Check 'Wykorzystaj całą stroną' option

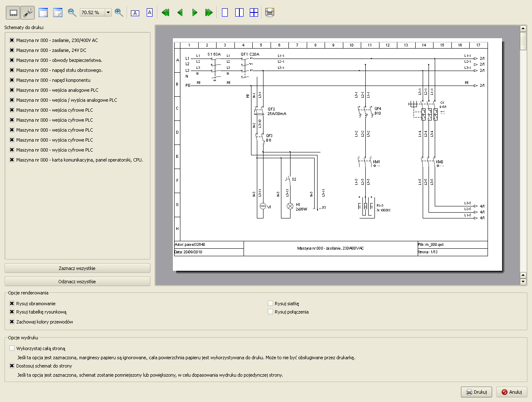(x=12, y=348)
